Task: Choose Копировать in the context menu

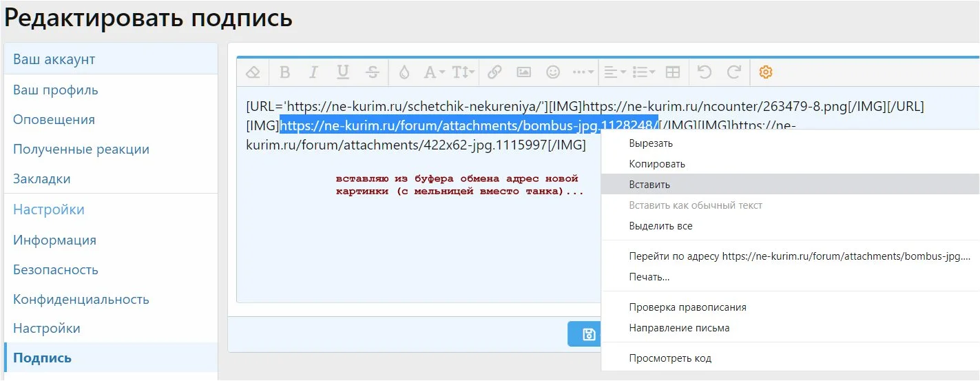Action: point(791,164)
